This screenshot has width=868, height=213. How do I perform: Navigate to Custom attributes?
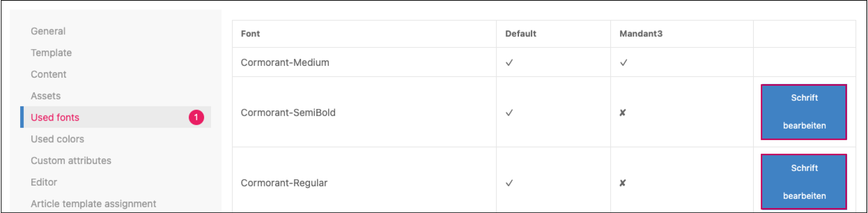[x=71, y=161]
